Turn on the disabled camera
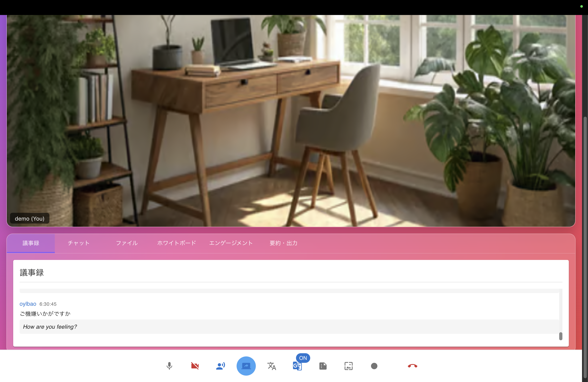The height and width of the screenshot is (382, 588). [195, 366]
